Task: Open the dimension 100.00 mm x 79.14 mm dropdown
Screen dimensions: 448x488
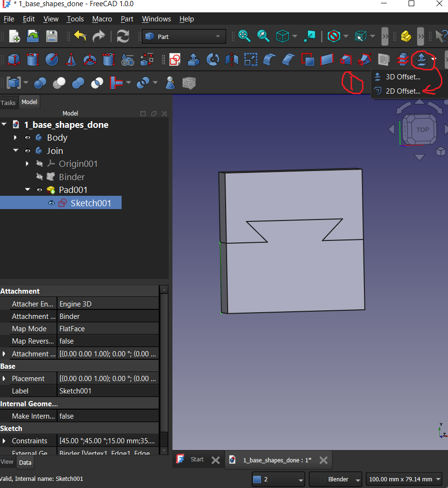Action: (x=404, y=479)
